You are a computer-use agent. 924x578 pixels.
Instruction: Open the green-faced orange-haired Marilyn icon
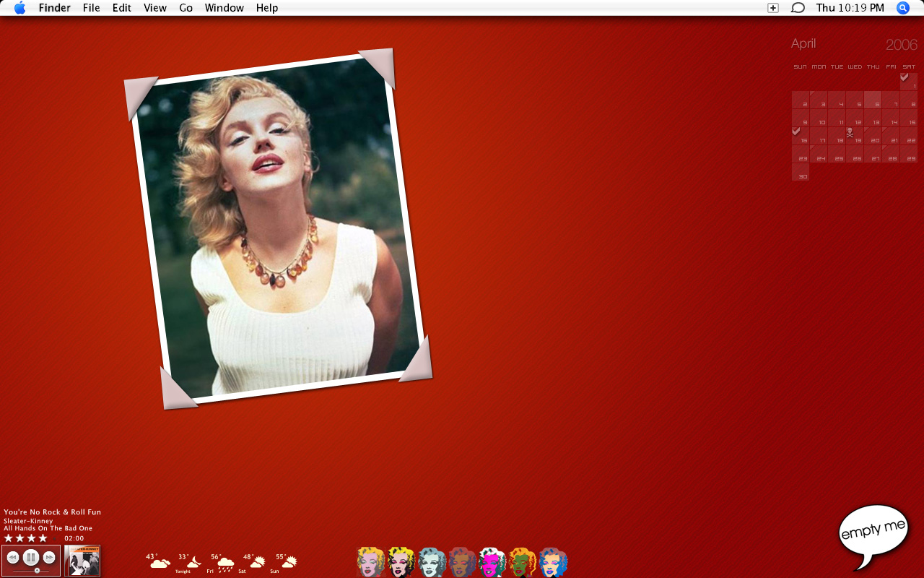pyautogui.click(x=522, y=562)
